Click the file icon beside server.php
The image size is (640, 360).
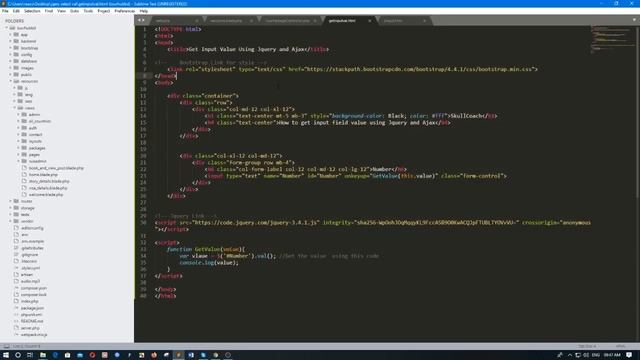(16, 328)
